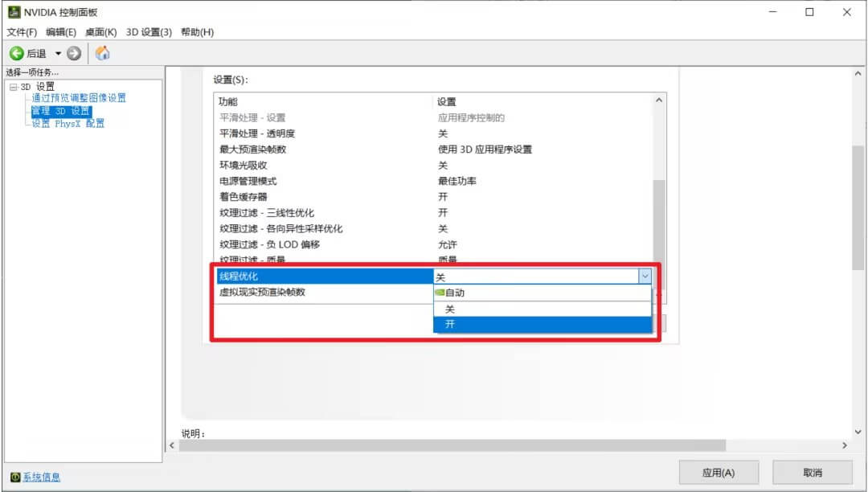
Task: Select 开 in the thread optimization dropdown
Action: click(x=482, y=324)
